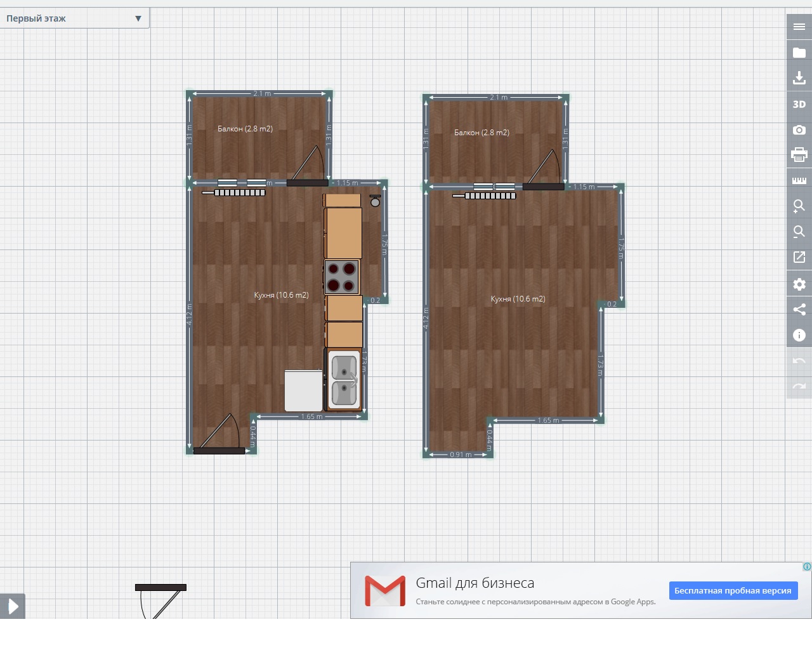Click left plan 2.1 m top dimension
The height and width of the screenshot is (650, 812).
click(x=262, y=93)
